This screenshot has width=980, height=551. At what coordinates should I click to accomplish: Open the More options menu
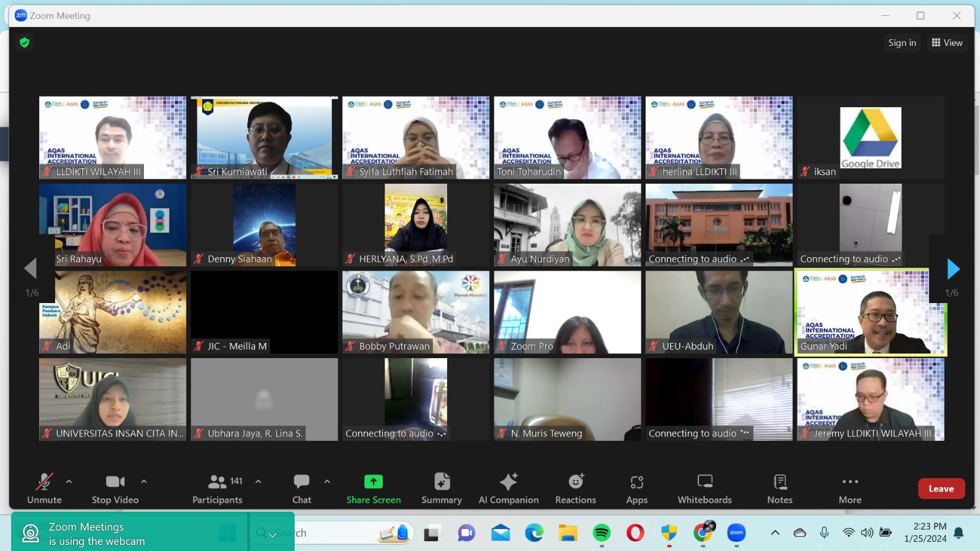point(850,489)
